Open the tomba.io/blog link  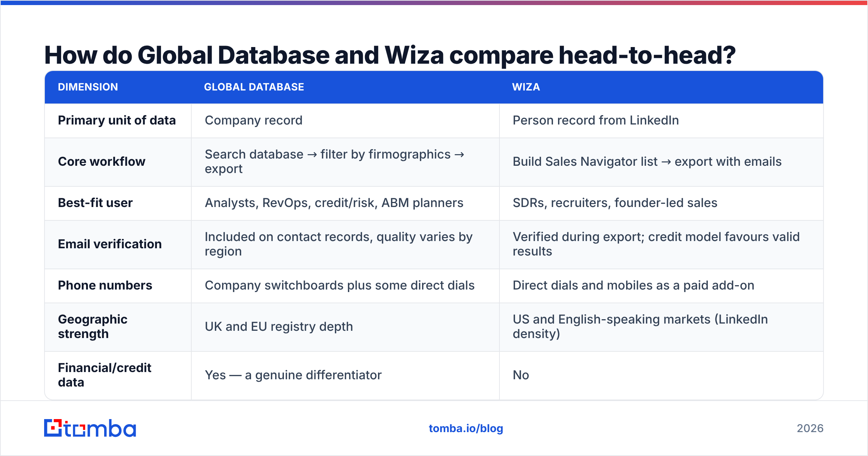click(x=466, y=428)
